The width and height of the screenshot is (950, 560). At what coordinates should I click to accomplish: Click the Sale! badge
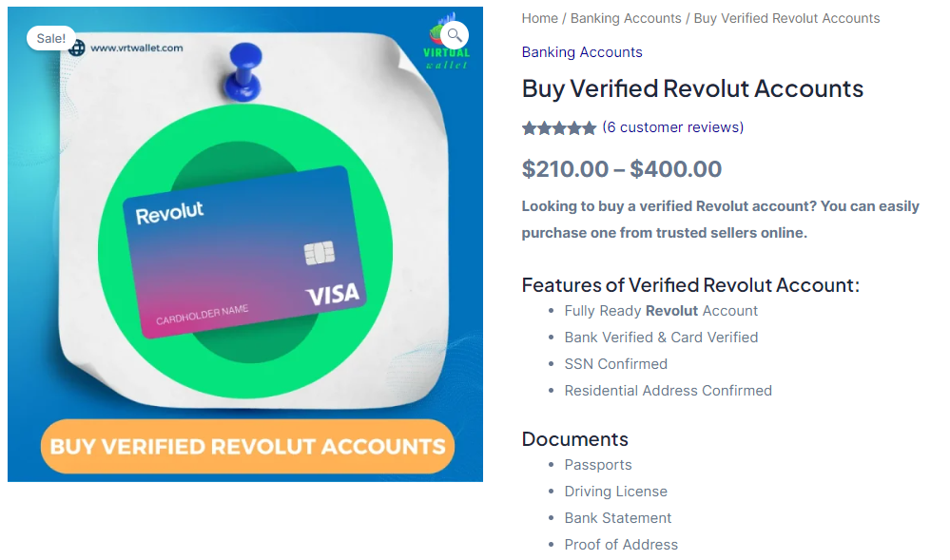pyautogui.click(x=49, y=38)
